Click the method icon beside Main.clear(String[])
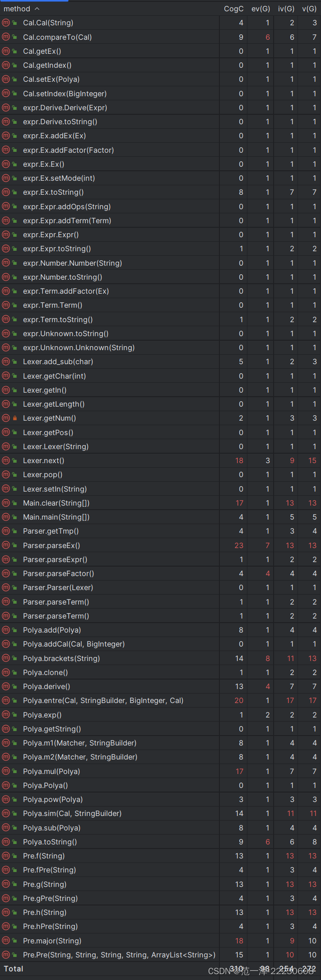Viewport: 321px width, 980px height. coord(6,503)
